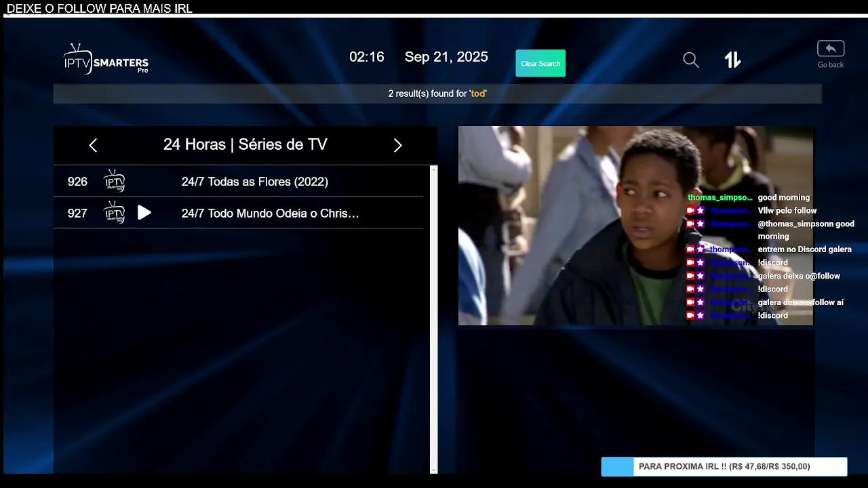
Task: Click the 'Go back' label
Action: pyautogui.click(x=831, y=64)
